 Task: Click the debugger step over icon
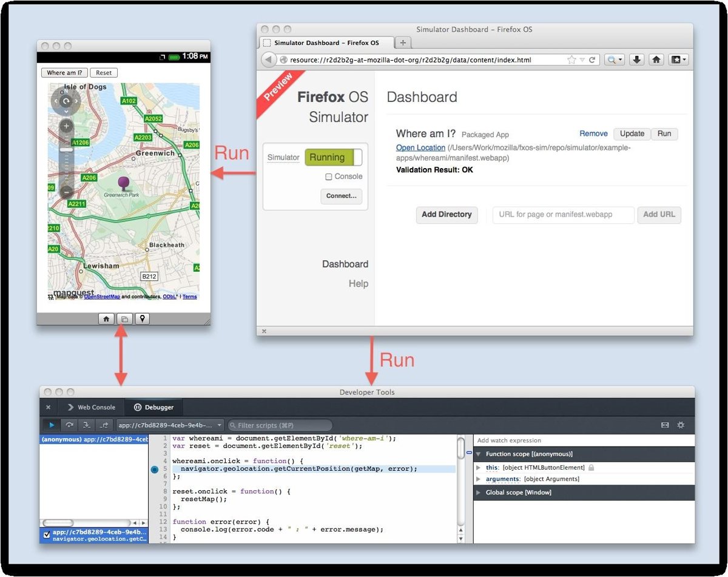tap(70, 425)
